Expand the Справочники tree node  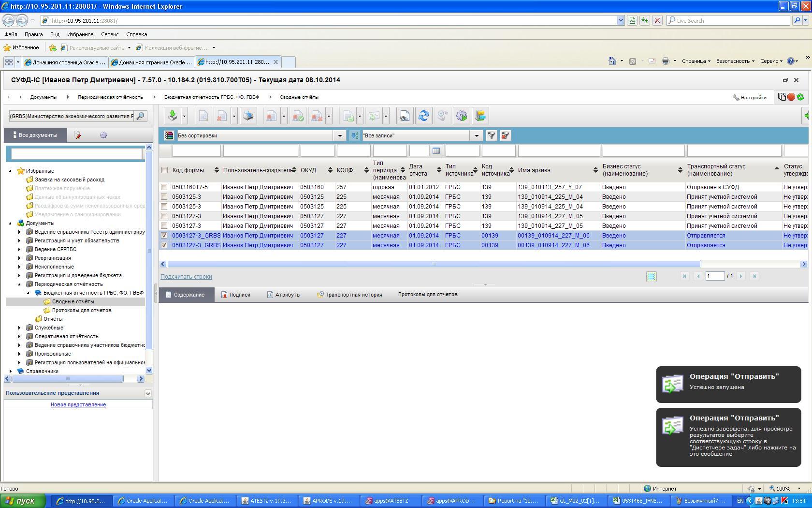point(10,371)
